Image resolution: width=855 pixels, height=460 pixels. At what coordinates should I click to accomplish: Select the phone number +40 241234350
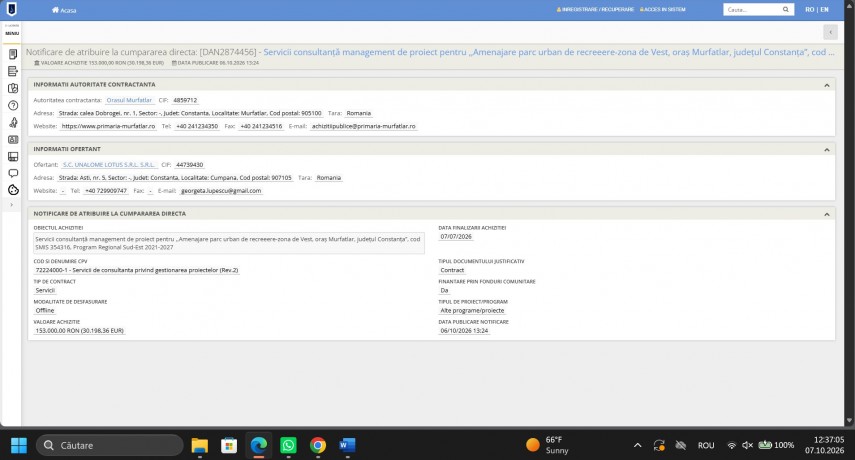click(197, 126)
